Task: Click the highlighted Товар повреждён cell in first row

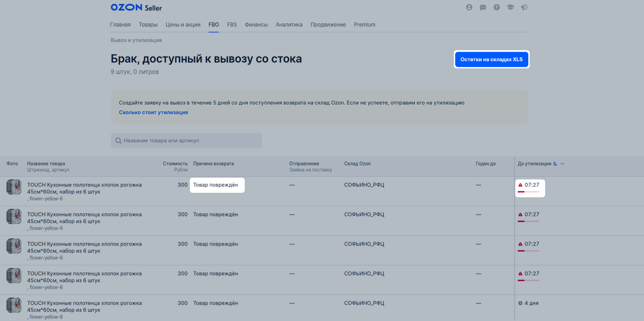Action: 217,185
